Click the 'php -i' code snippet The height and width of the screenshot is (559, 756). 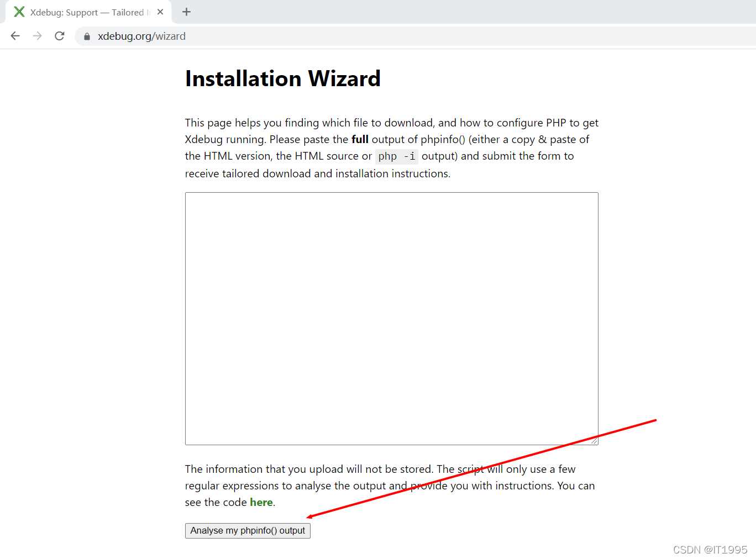point(397,156)
